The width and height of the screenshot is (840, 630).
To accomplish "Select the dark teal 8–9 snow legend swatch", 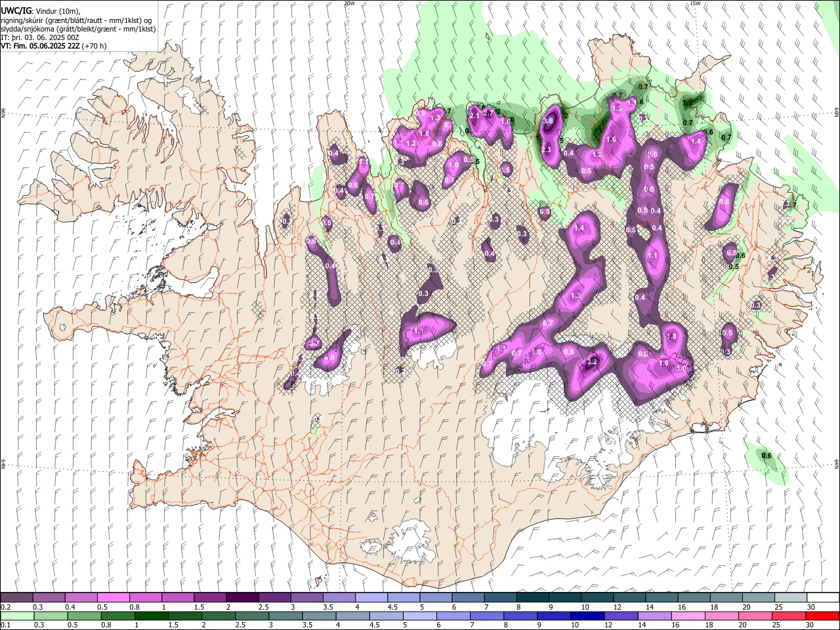I will pyautogui.click(x=533, y=598).
